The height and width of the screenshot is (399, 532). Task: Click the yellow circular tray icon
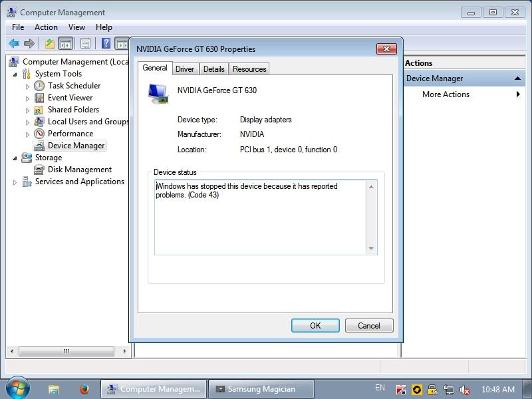417,390
